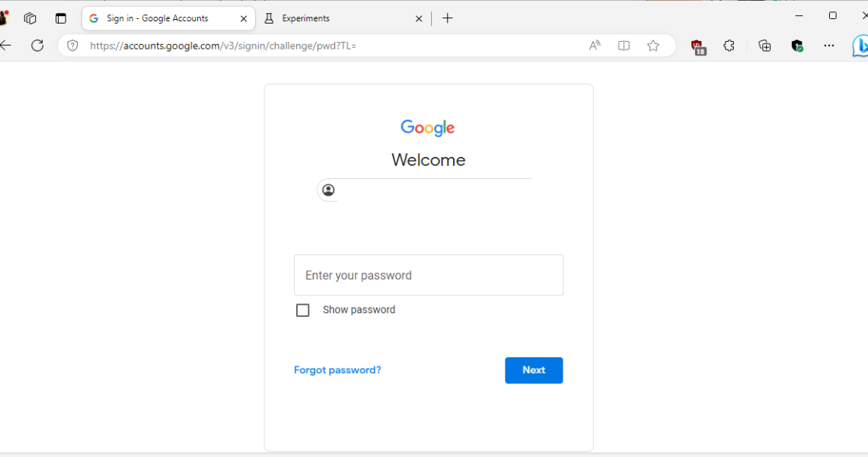868x457 pixels.
Task: Tick the Show password checkbox
Action: point(303,310)
